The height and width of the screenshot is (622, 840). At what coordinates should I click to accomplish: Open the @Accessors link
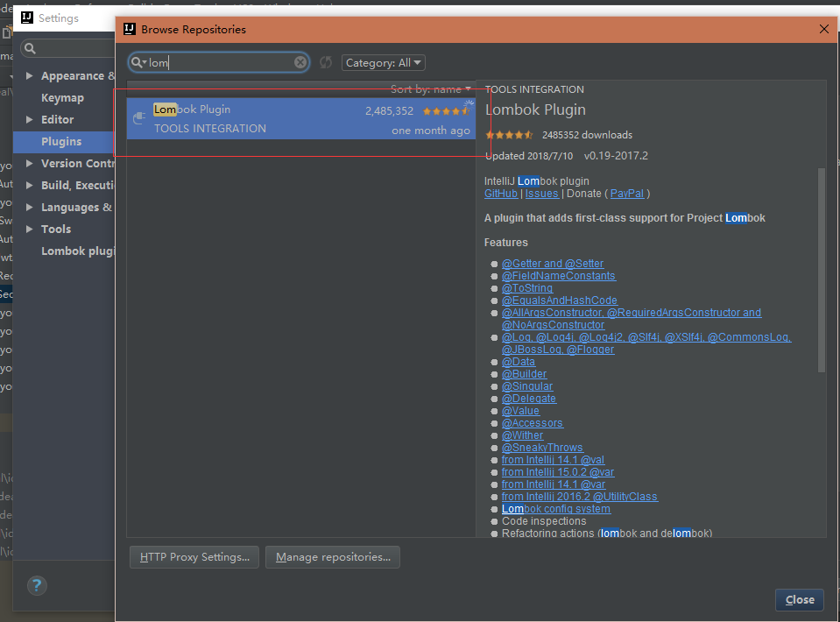click(532, 423)
